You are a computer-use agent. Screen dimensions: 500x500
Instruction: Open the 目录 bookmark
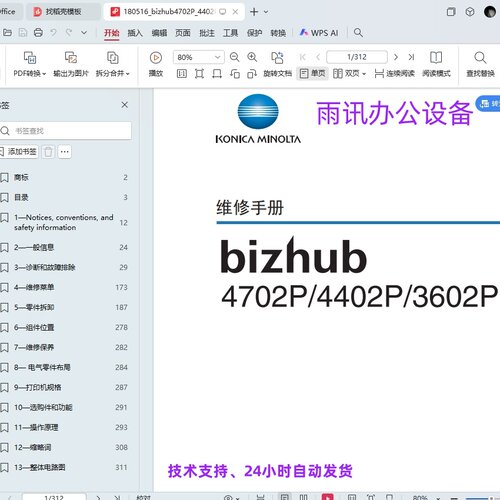coord(64,197)
